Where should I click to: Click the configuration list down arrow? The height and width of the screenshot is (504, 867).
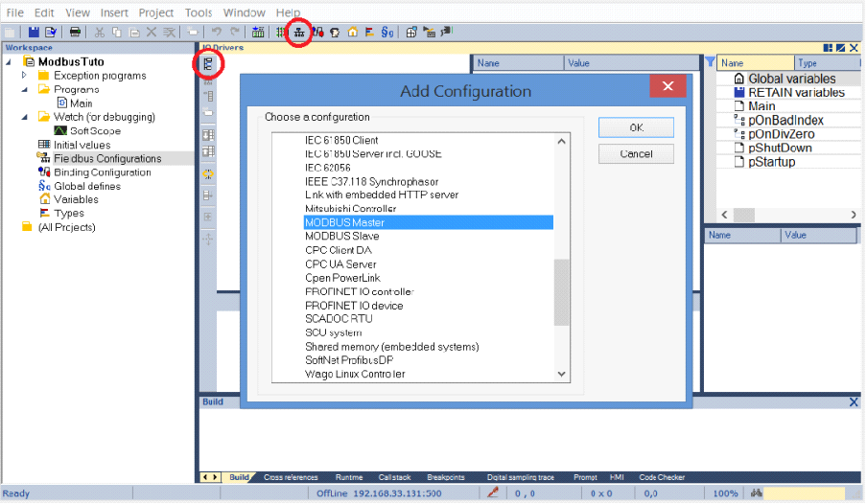562,374
